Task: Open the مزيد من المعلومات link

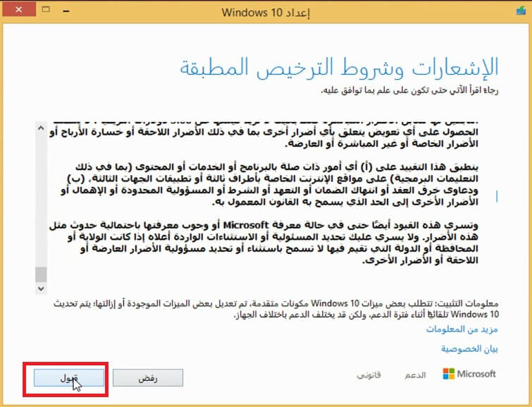Action: pos(462,329)
